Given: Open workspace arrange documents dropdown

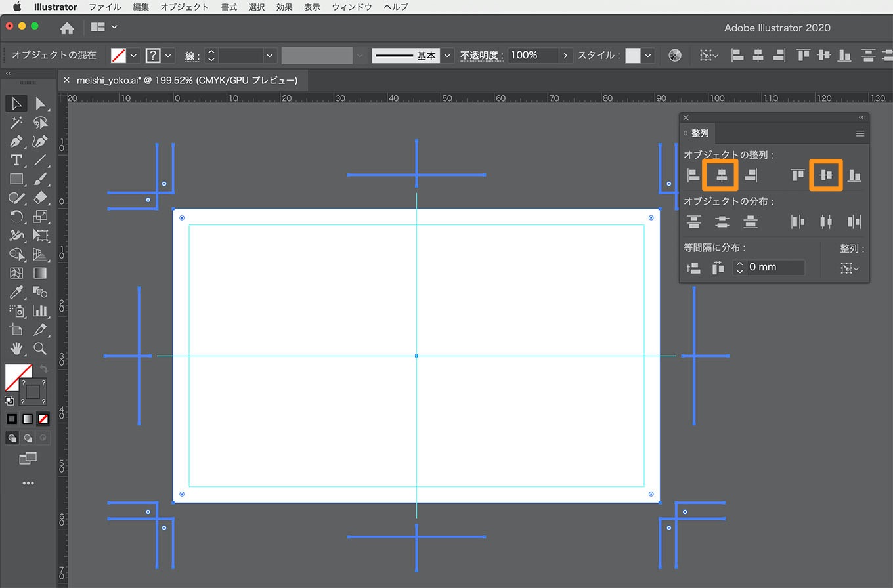Looking at the screenshot, I should pos(104,27).
